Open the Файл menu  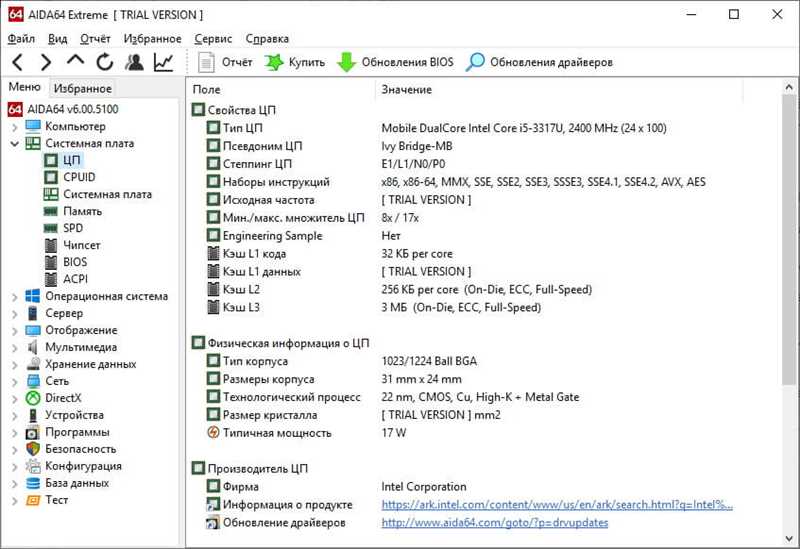coord(21,39)
